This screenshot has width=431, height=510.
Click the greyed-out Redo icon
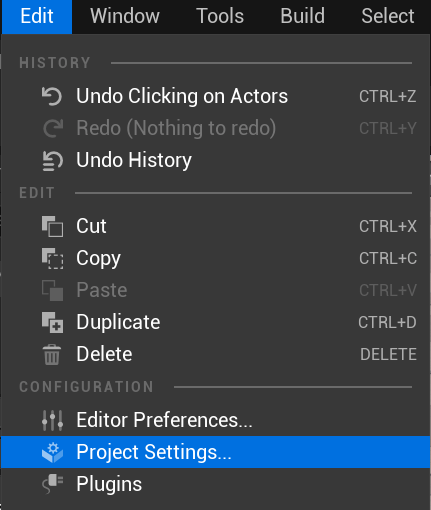53,128
